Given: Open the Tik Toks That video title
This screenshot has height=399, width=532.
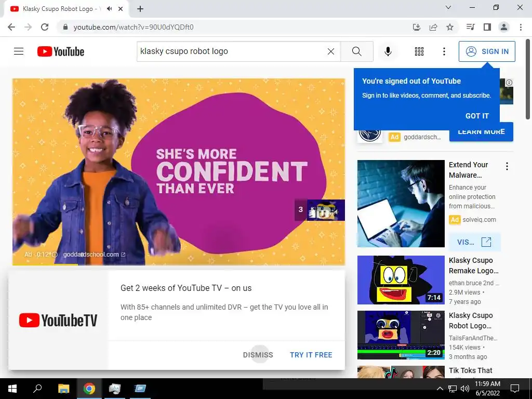Looking at the screenshot, I should (470, 370).
